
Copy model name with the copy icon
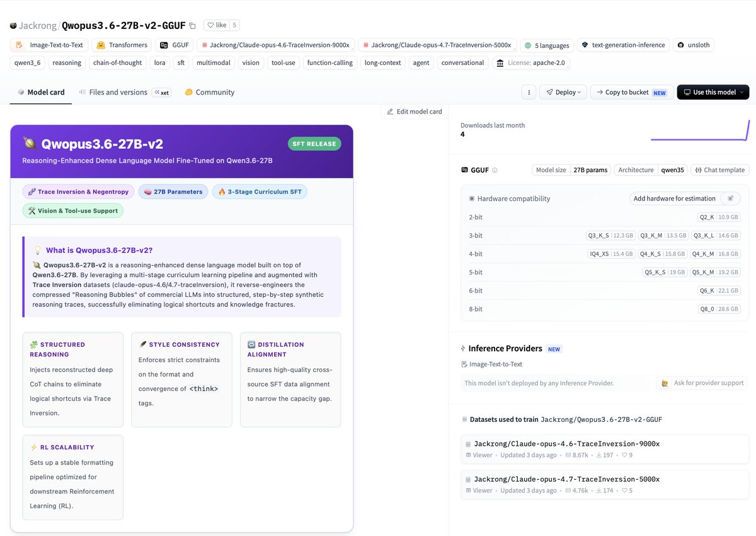click(x=192, y=26)
